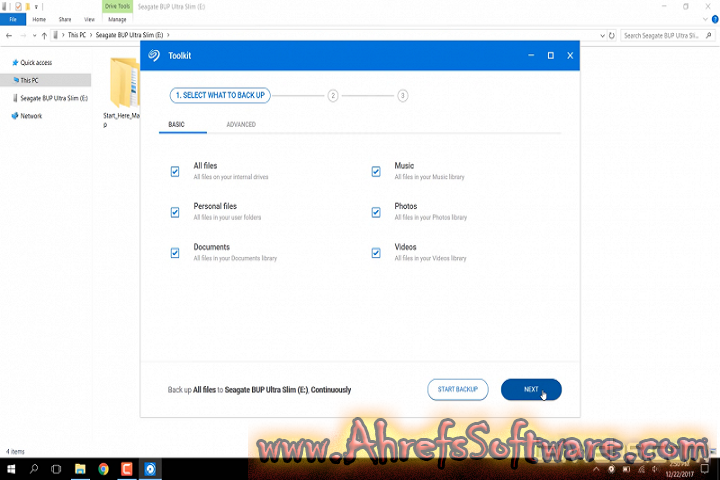Viewport: 720px width, 480px height.
Task: Open Action Center notifications
Action: coord(705,469)
